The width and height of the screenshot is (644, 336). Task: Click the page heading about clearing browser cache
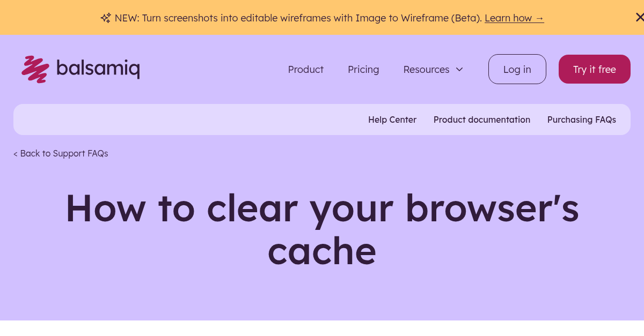322,229
